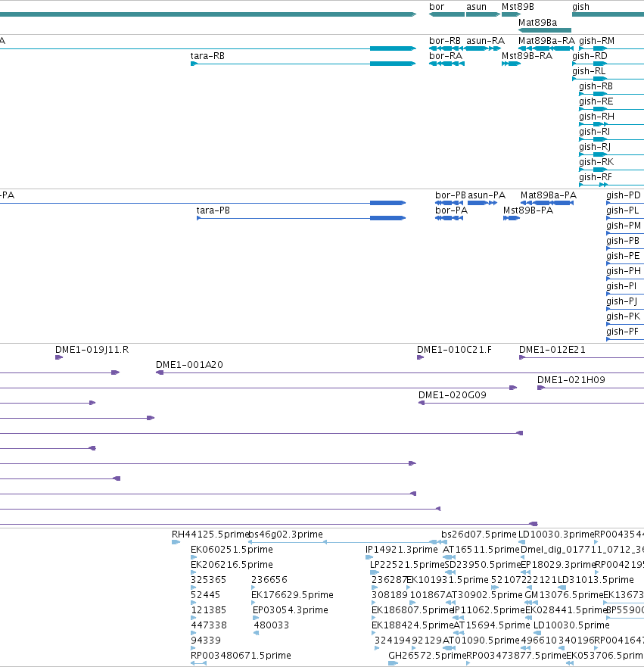Select the gish-PL protein label
644x667 pixels.
point(623,210)
